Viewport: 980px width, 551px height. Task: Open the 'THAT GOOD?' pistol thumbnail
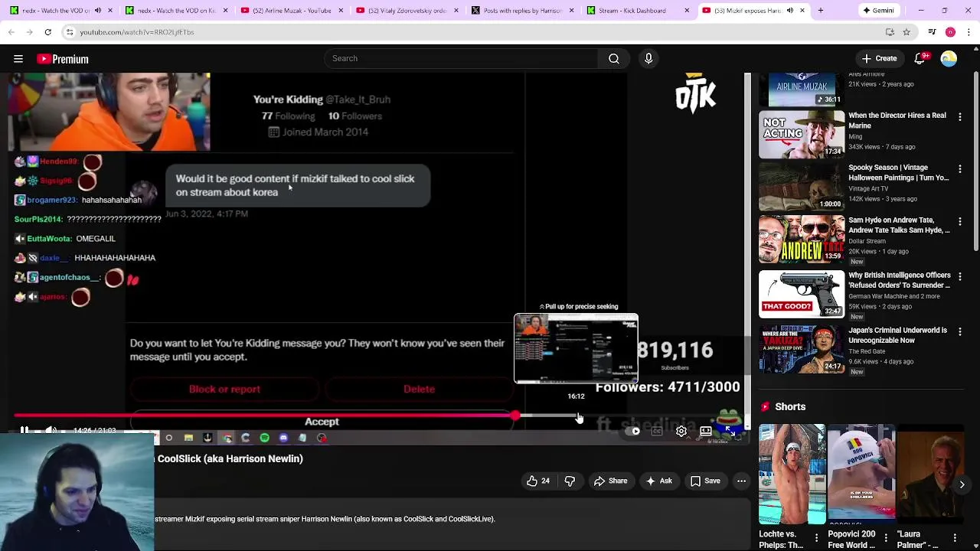click(x=801, y=295)
